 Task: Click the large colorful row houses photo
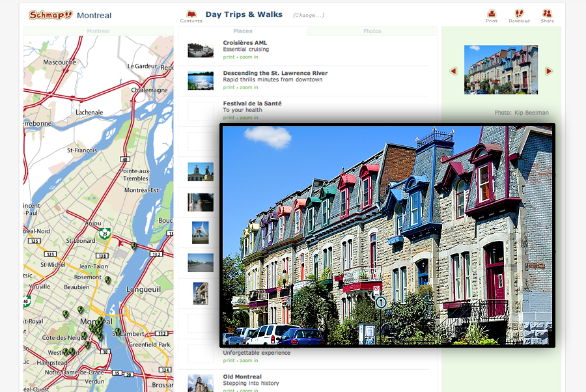[x=387, y=235]
